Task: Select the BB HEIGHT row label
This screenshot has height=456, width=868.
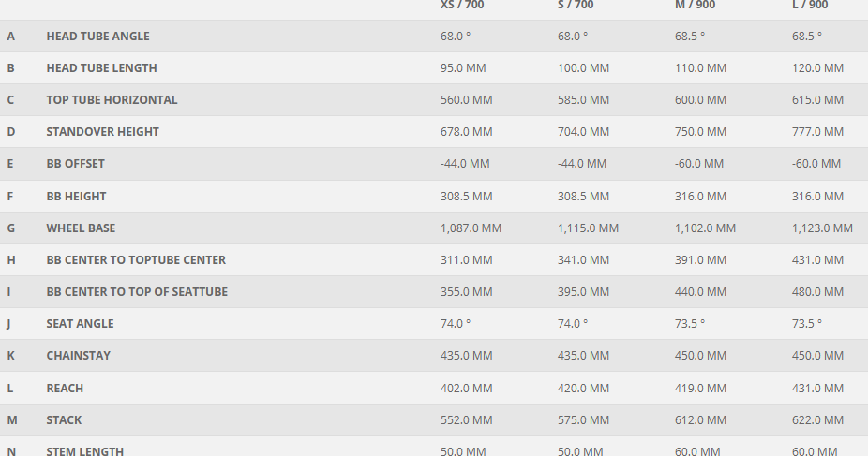Action: 76,197
